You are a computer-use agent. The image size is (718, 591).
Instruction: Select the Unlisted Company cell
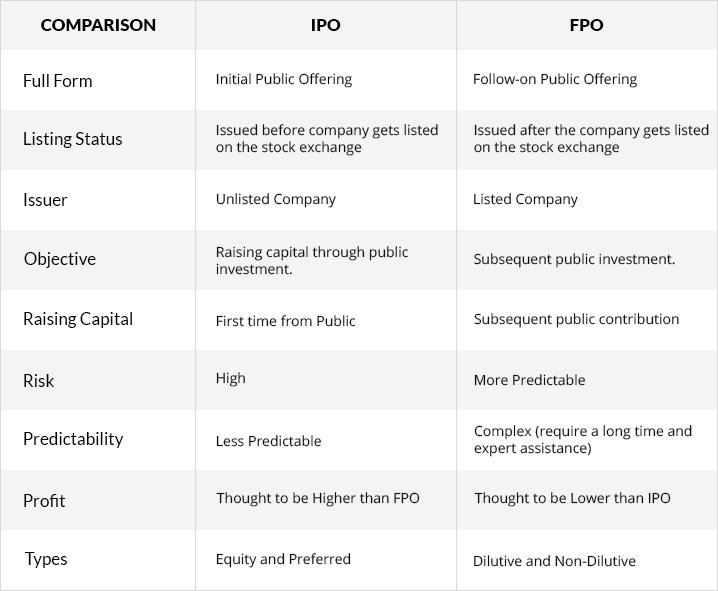click(x=276, y=199)
